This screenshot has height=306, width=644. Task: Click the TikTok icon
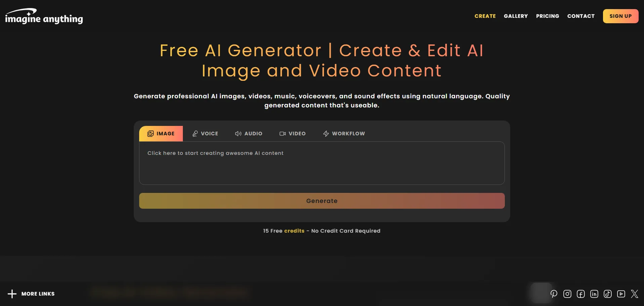(x=608, y=294)
